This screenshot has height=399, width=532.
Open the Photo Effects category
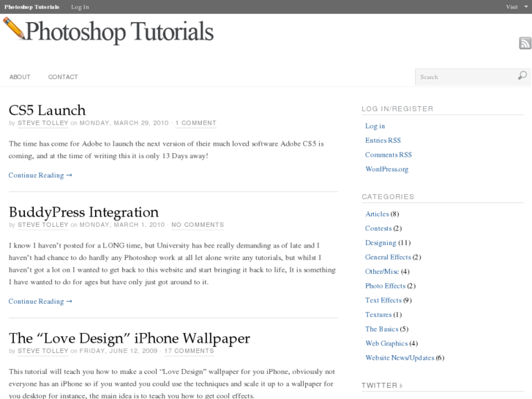[x=386, y=286]
